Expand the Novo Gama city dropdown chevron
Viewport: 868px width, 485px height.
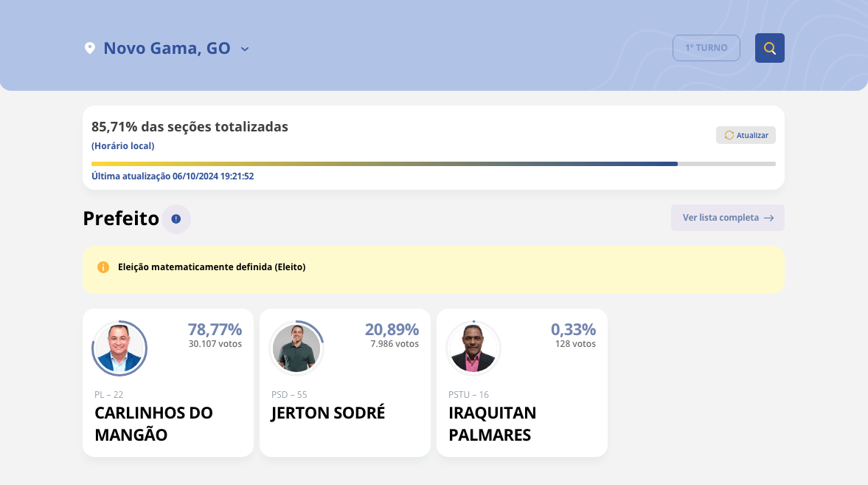(245, 49)
